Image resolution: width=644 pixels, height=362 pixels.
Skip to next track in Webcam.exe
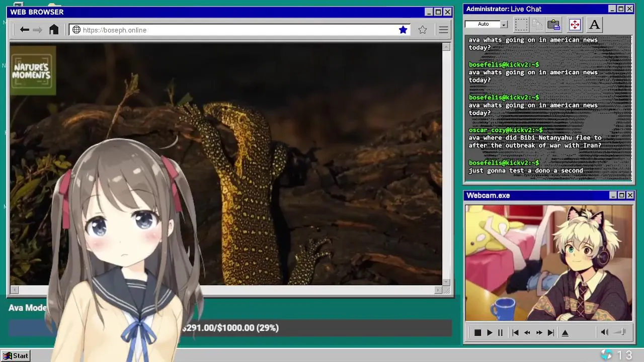coord(551,332)
